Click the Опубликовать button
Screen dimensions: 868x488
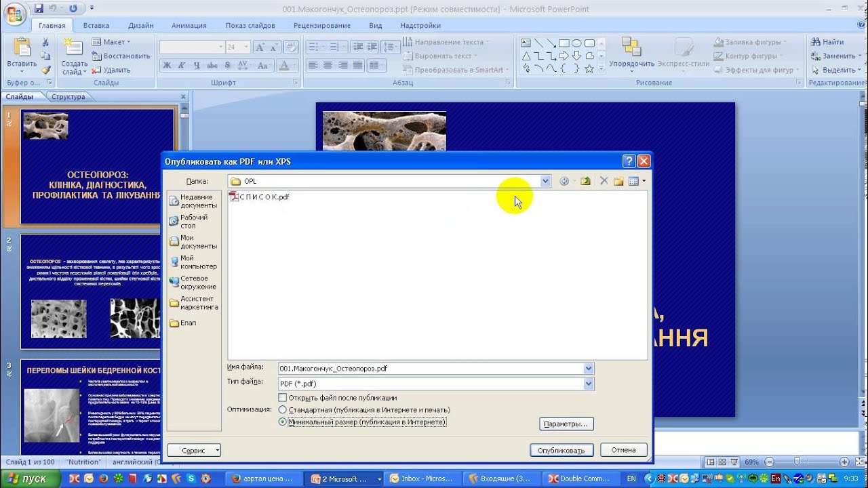[x=561, y=450]
